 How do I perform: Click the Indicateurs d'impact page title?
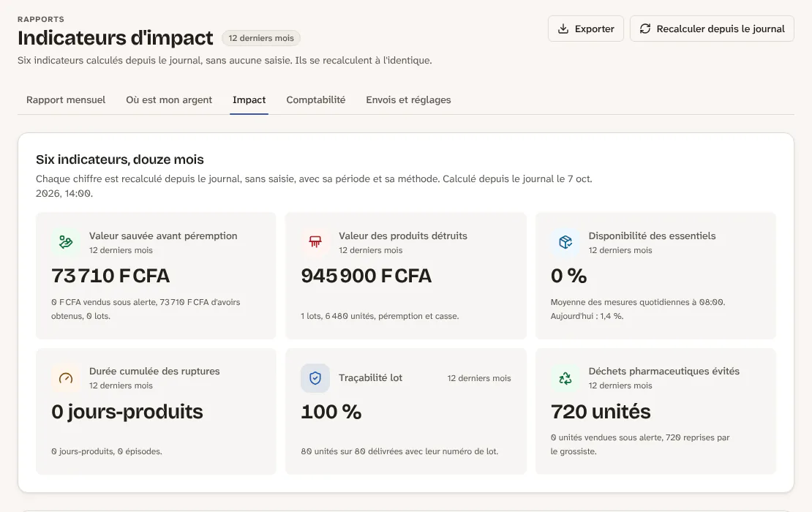tap(115, 38)
